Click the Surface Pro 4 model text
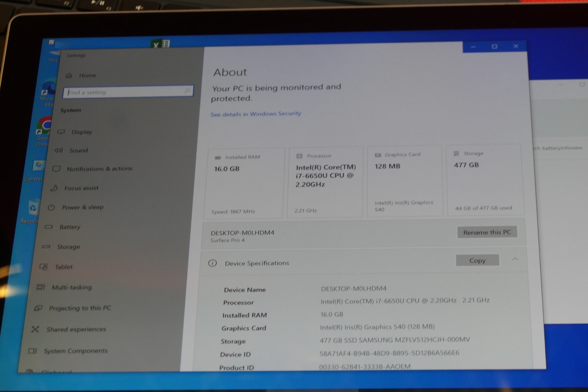 pos(227,240)
